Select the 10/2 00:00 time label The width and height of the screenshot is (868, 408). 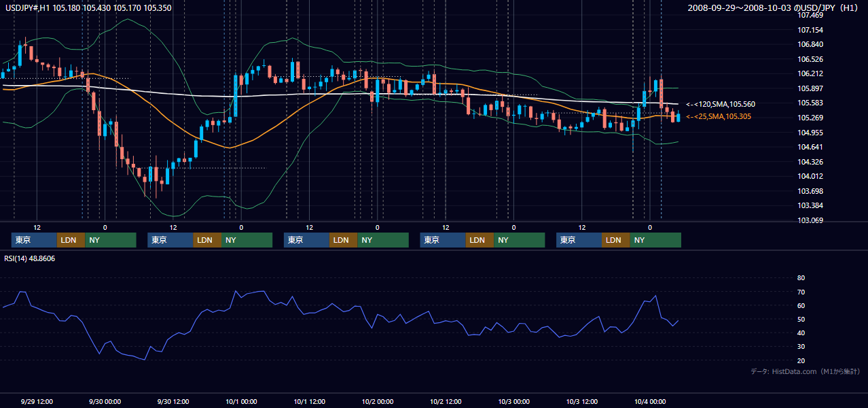coord(377,402)
